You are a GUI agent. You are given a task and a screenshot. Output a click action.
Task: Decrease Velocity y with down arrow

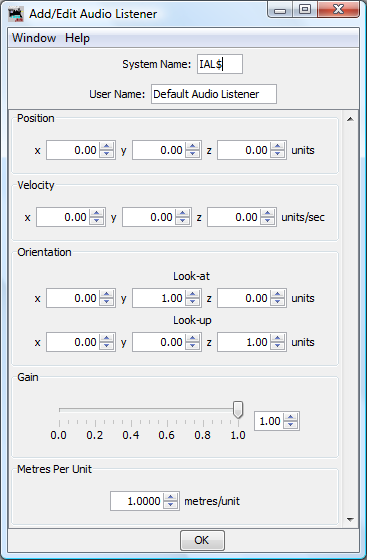tap(182, 221)
